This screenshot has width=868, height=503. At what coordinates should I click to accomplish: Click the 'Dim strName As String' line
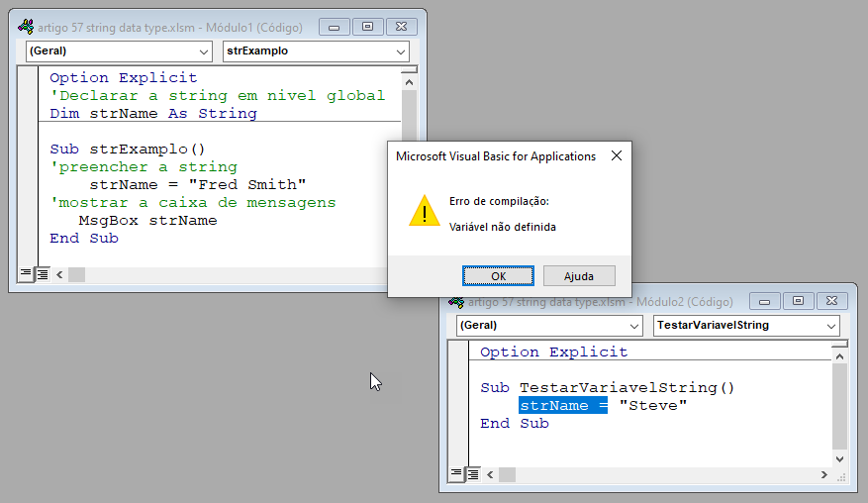coord(153,114)
